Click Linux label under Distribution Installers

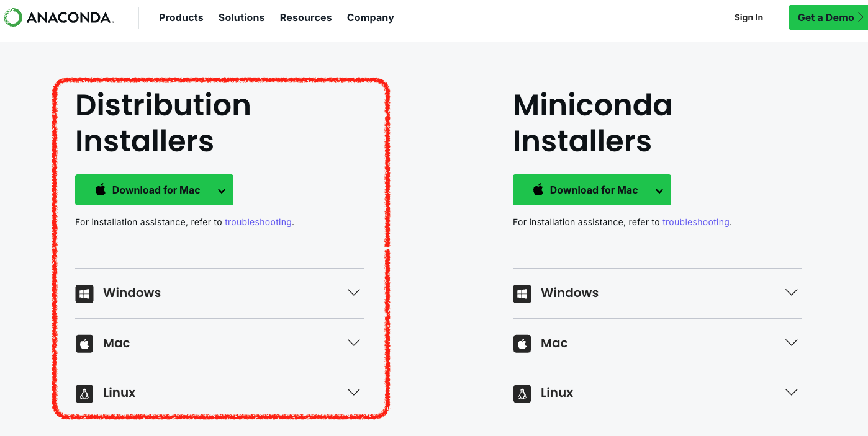[119, 393]
